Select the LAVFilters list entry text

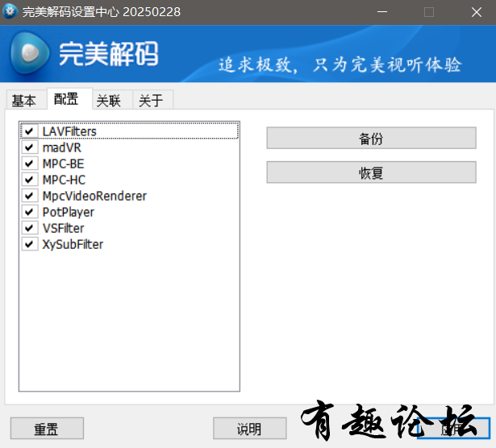(x=69, y=131)
